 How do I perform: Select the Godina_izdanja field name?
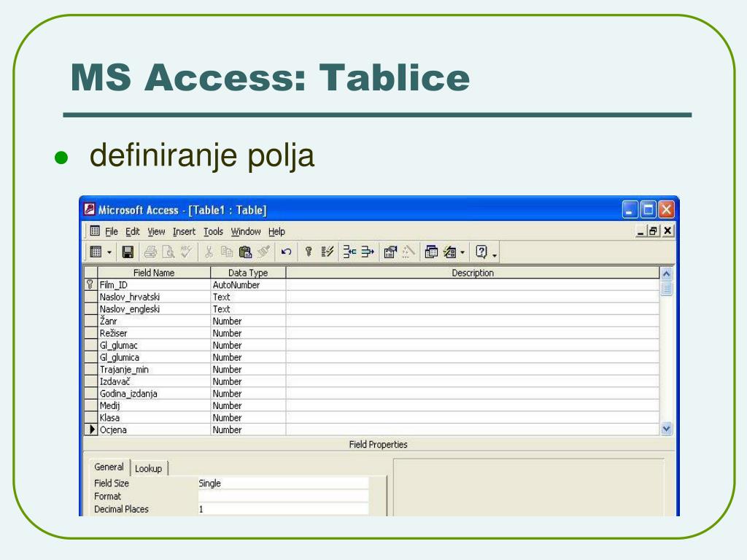pyautogui.click(x=154, y=393)
